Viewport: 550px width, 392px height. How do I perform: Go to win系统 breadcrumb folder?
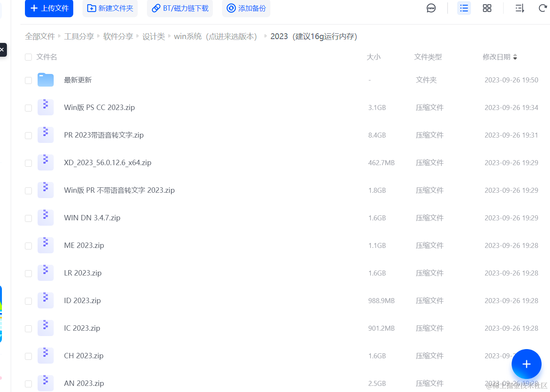[x=216, y=36]
